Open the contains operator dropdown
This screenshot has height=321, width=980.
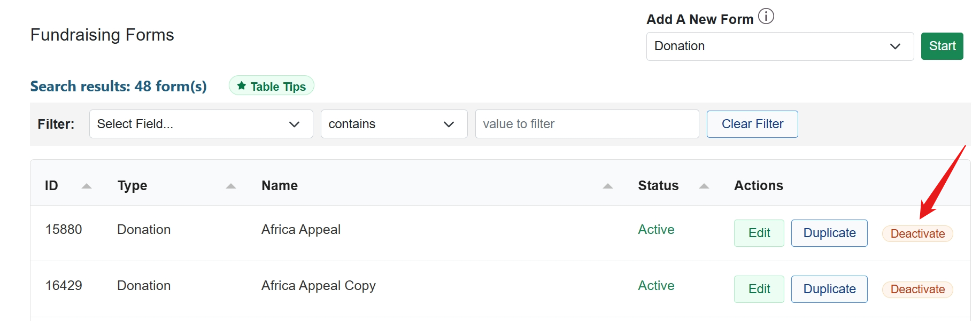click(393, 124)
